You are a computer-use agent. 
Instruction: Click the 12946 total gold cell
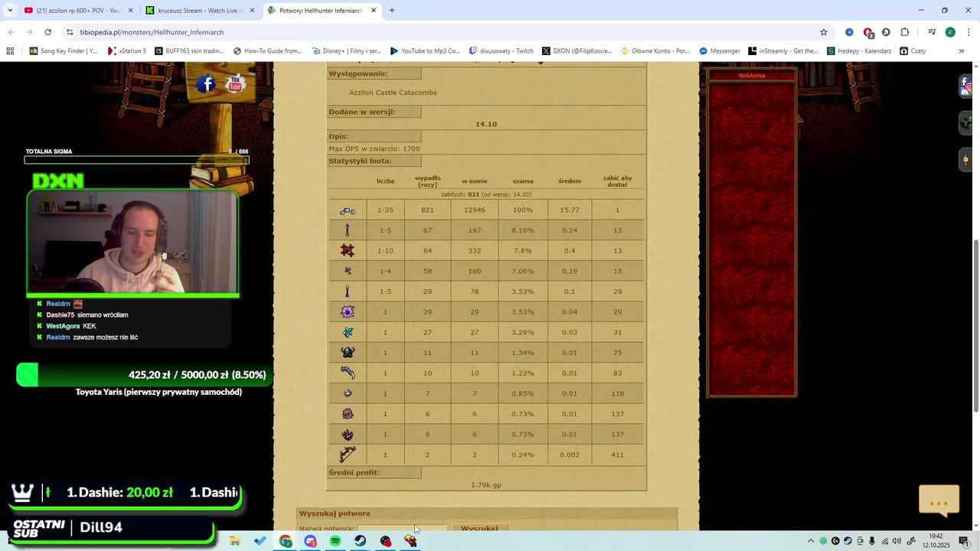[475, 210]
